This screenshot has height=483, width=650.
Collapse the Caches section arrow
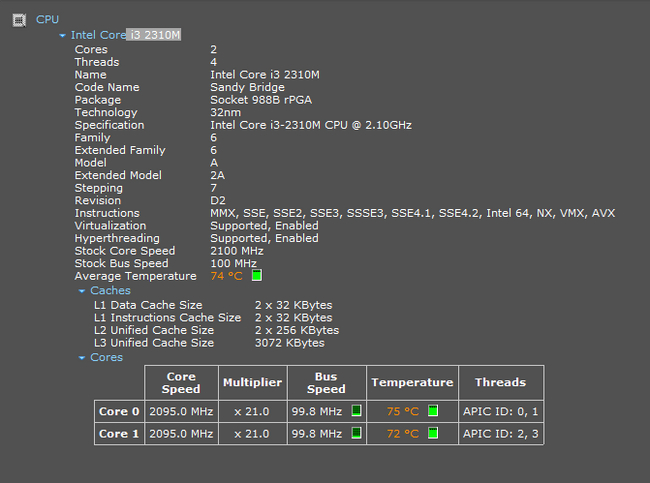[82, 291]
